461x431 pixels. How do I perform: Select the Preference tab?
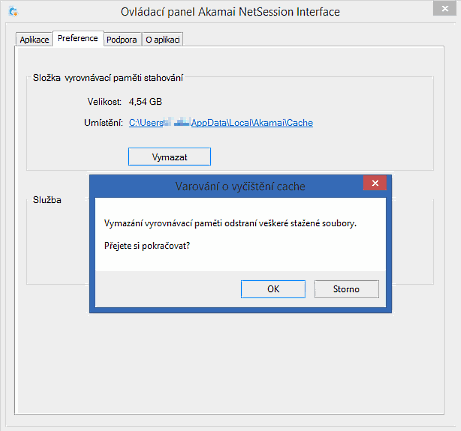point(78,38)
